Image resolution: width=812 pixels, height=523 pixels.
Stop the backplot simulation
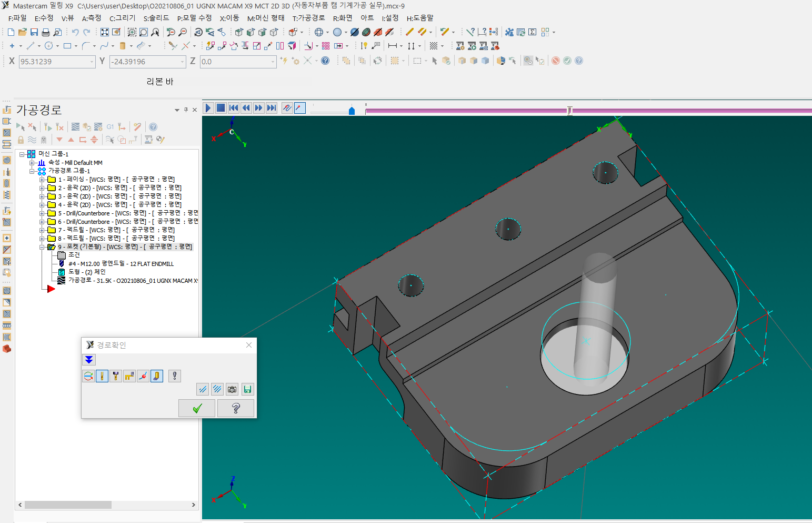[221, 108]
